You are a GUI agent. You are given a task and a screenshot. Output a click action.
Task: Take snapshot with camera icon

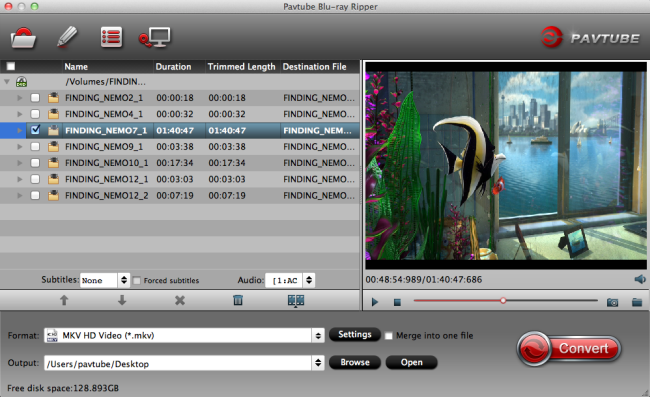point(612,302)
